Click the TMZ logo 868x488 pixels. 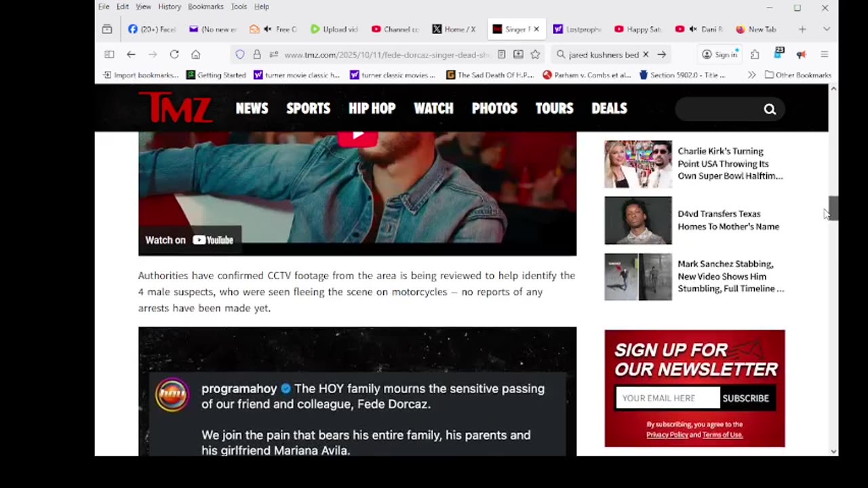coord(176,108)
